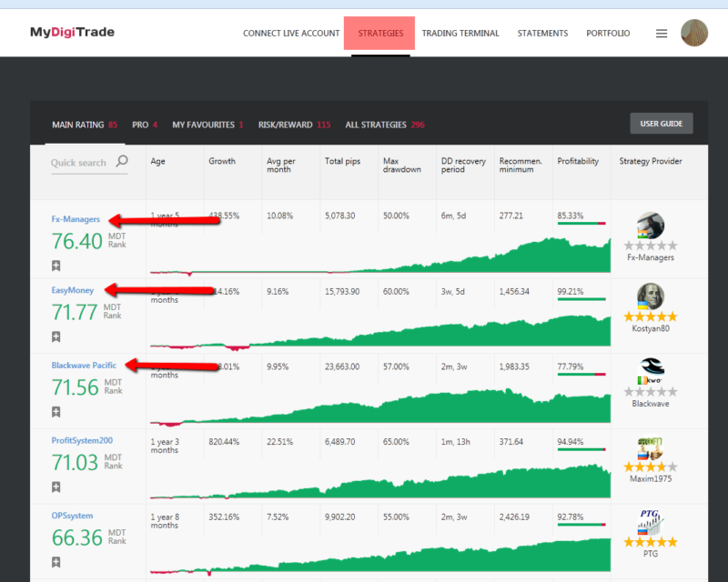Sort by Avg per month header
Screen dimensions: 728x582
pyautogui.click(x=281, y=166)
